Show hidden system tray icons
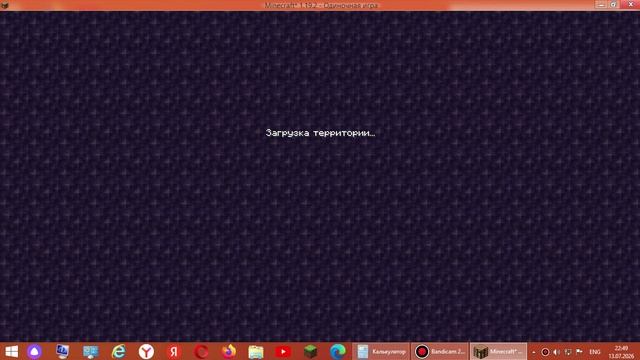This screenshot has height=360, width=640. click(x=533, y=352)
